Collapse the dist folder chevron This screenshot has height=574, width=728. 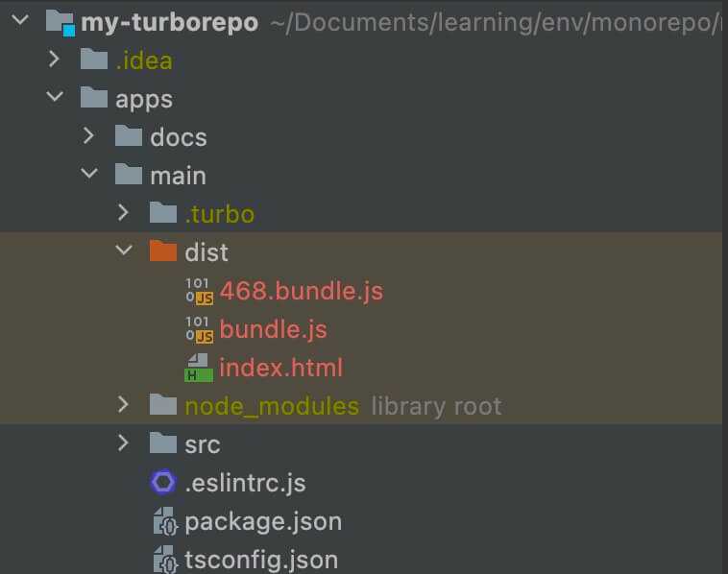(124, 251)
